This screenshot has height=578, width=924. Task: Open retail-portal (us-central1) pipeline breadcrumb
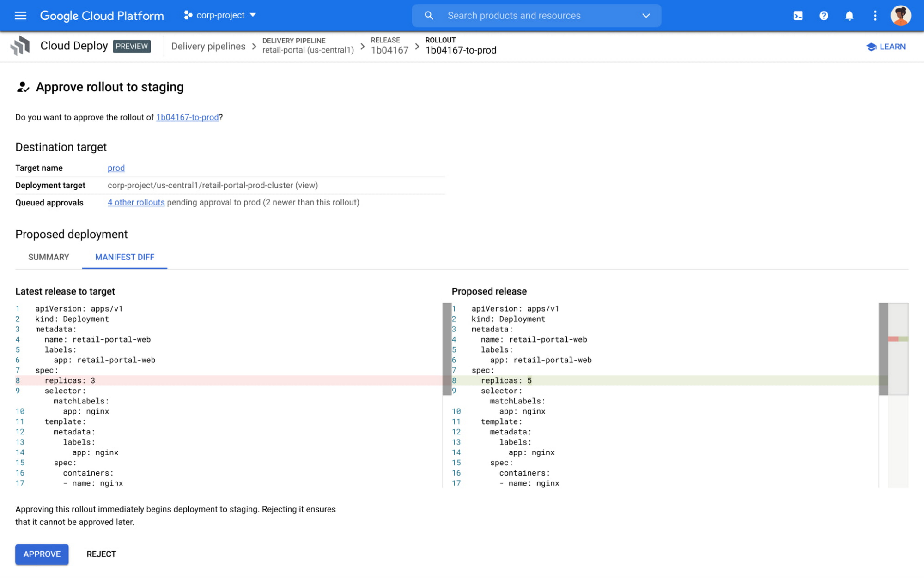308,45
